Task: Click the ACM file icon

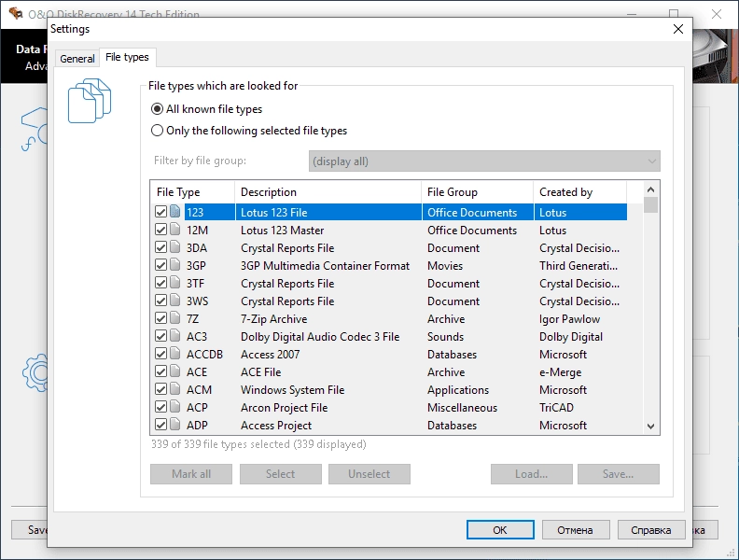Action: tap(174, 388)
